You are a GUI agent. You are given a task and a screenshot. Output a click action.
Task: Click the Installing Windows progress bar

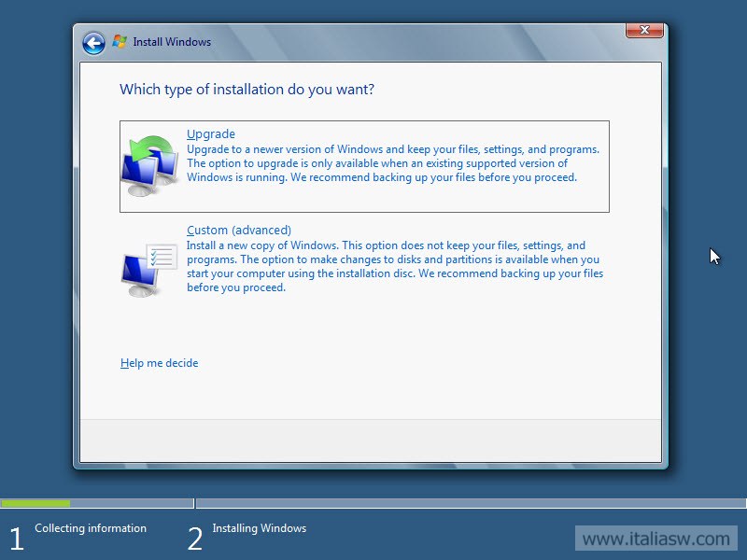[x=472, y=503]
